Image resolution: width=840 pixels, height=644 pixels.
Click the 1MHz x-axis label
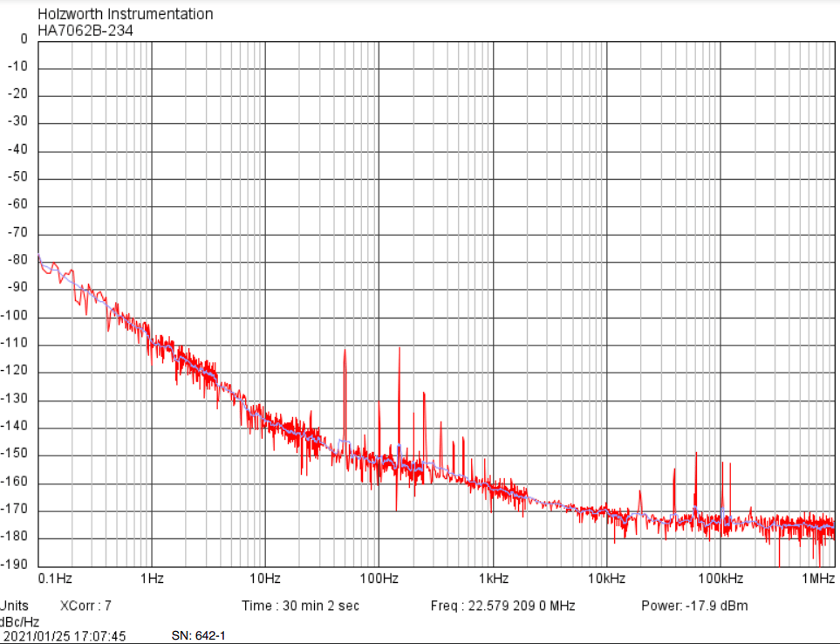tap(818, 579)
